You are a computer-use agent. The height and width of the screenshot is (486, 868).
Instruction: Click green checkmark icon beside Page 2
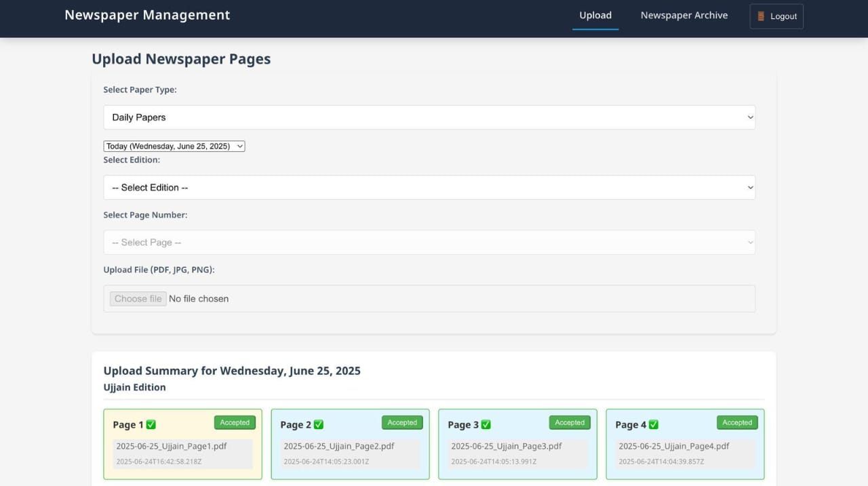click(319, 424)
